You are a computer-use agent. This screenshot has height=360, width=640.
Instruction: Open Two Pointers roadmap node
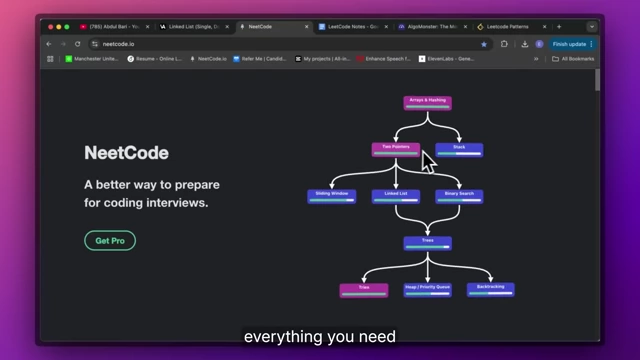point(396,149)
